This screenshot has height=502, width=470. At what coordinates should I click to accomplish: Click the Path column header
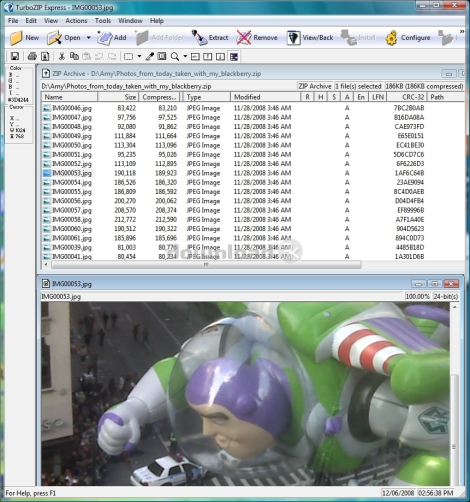446,97
